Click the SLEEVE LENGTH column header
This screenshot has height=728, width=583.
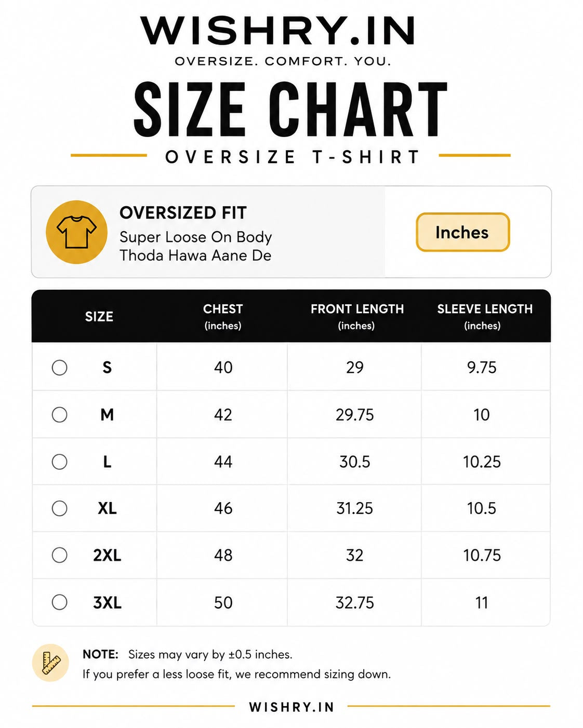pos(485,316)
